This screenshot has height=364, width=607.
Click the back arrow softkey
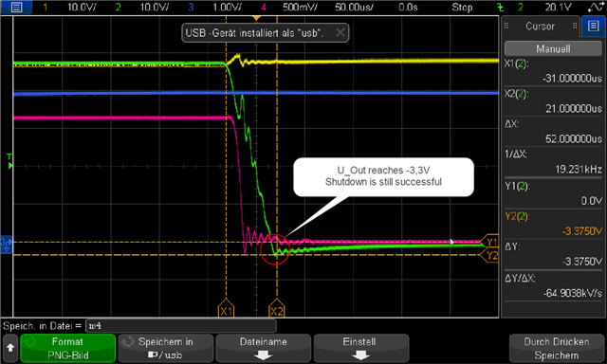[x=10, y=348]
